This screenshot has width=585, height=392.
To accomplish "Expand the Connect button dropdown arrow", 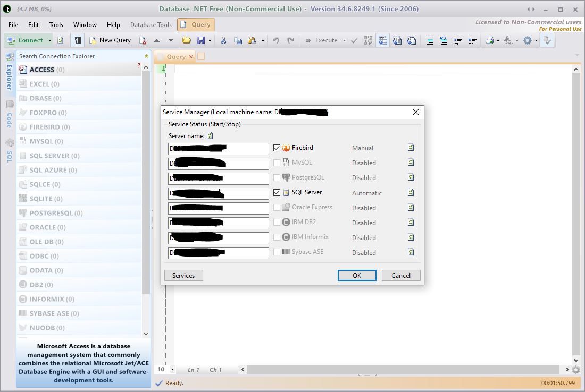I will pos(49,40).
